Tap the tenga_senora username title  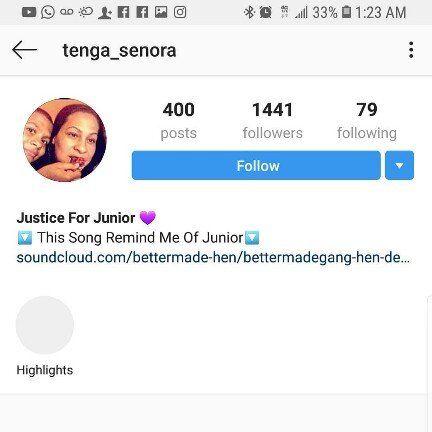pyautogui.click(x=119, y=51)
